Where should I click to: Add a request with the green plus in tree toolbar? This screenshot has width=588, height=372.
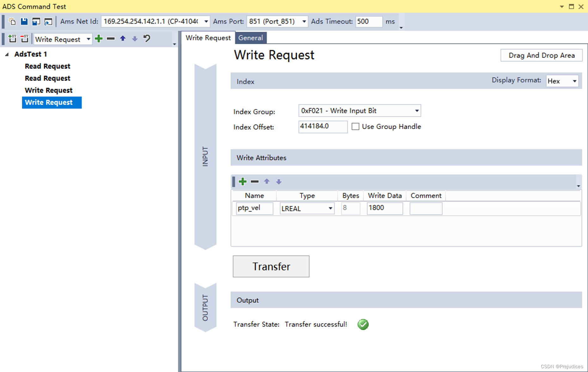pyautogui.click(x=99, y=39)
